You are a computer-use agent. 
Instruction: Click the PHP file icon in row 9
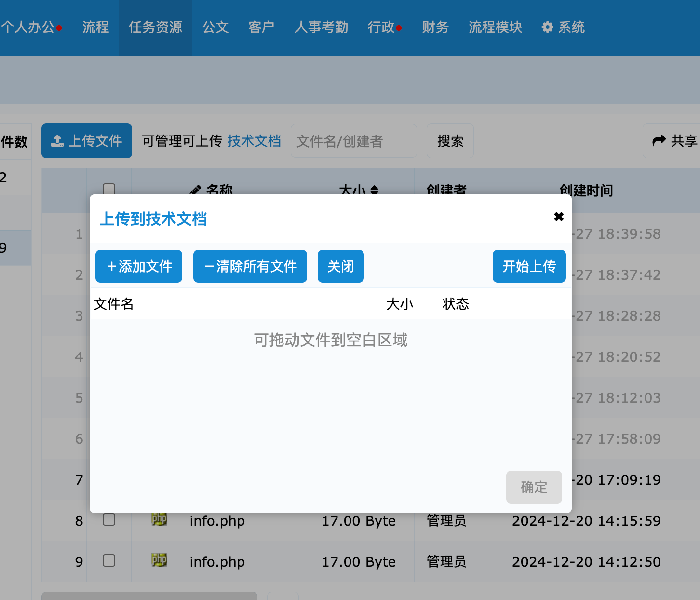coord(159,560)
